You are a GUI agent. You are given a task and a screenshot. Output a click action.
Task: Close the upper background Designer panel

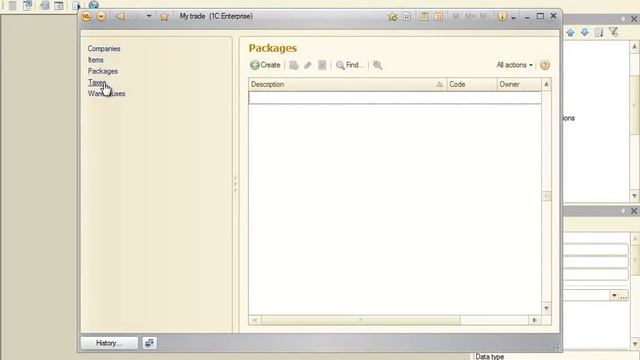coord(634,19)
